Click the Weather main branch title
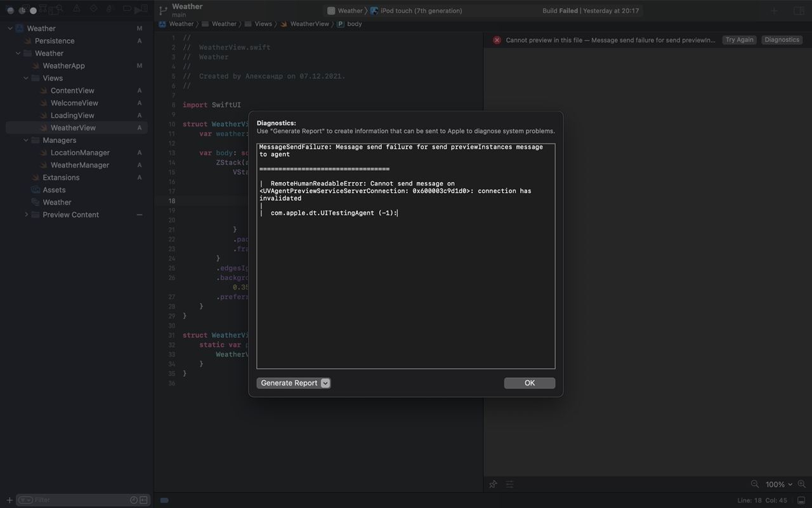 click(x=187, y=10)
